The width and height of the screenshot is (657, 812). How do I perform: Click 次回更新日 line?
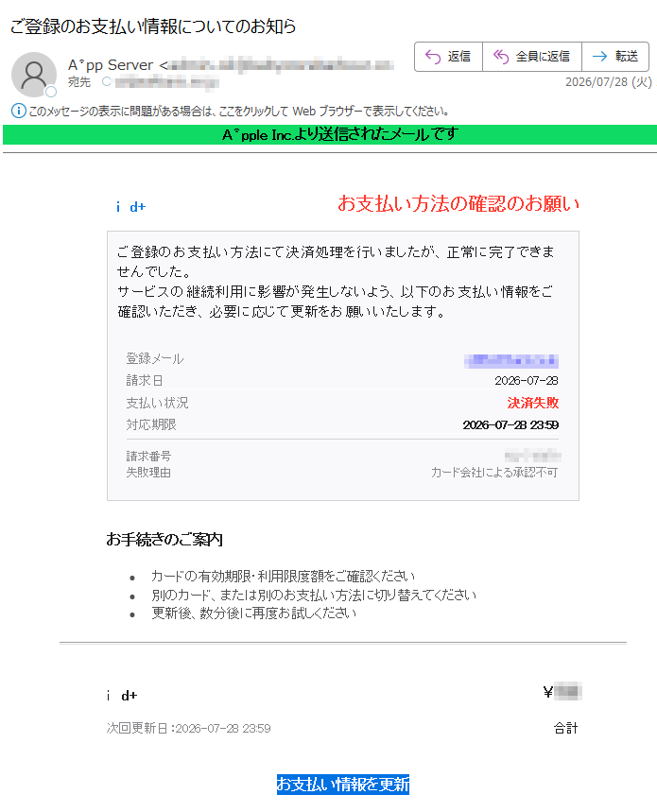(188, 728)
